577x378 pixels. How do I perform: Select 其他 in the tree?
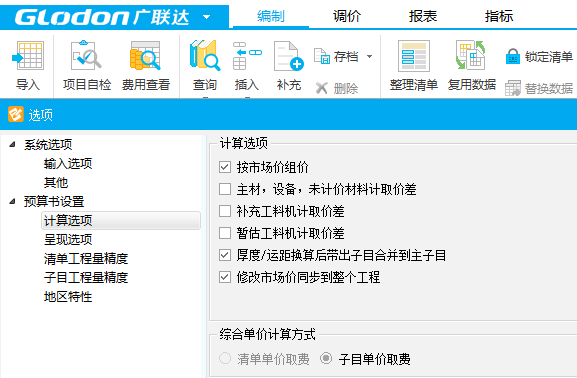[56, 182]
